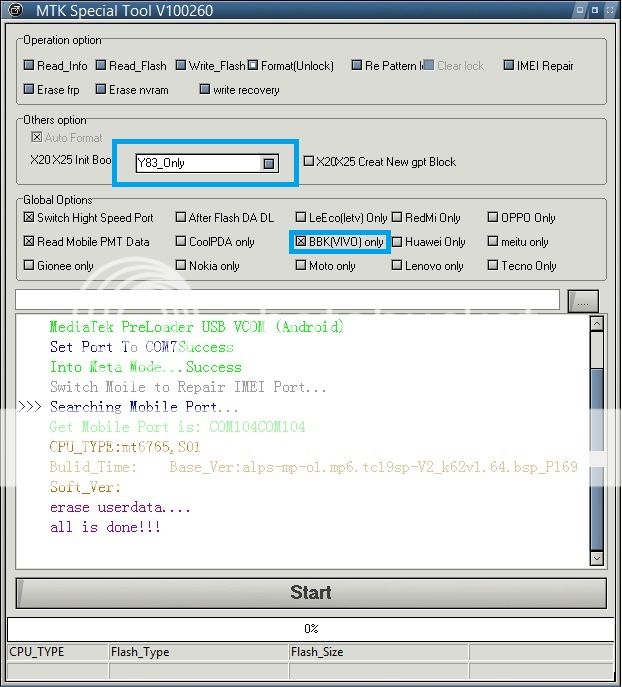Open the Y83_Only dropdown arrow
Screen dimensions: 622x687
[269, 163]
